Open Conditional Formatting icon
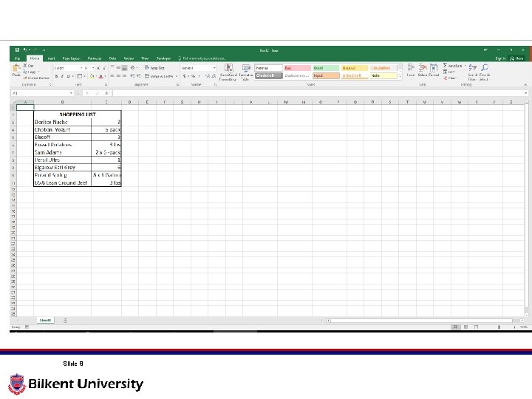The image size is (532, 399). (x=228, y=68)
